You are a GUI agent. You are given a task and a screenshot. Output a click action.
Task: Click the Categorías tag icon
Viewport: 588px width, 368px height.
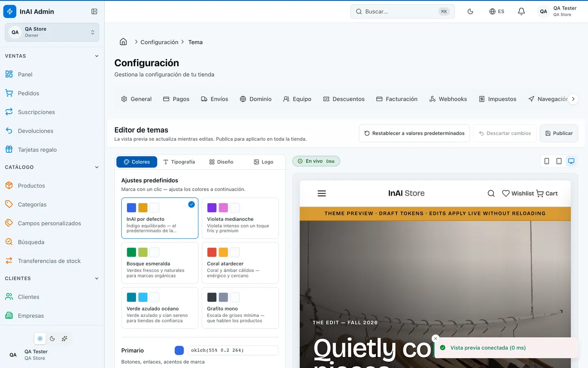point(9,204)
